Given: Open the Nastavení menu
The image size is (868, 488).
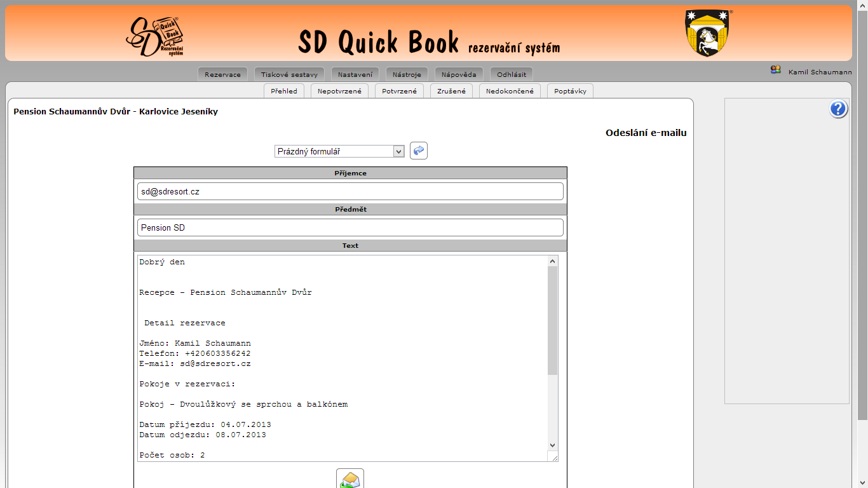Looking at the screenshot, I should click(355, 74).
